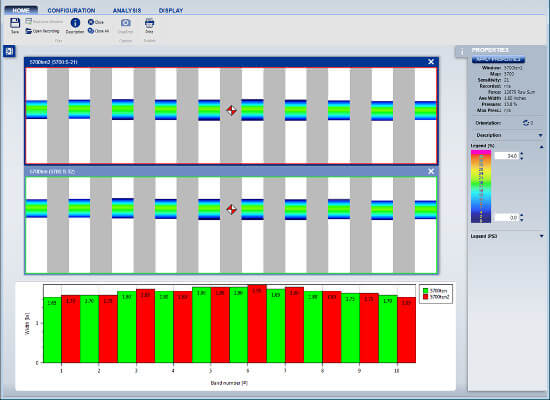Increase the legend maximum value 34.0

(x=522, y=154)
